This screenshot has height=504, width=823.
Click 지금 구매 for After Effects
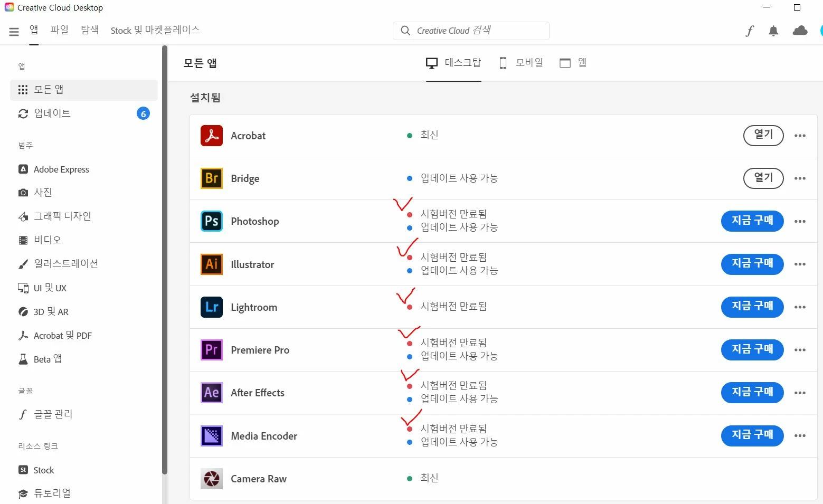coord(752,393)
